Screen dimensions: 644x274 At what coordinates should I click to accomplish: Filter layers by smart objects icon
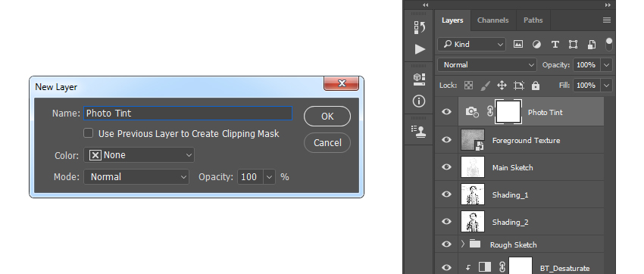592,45
